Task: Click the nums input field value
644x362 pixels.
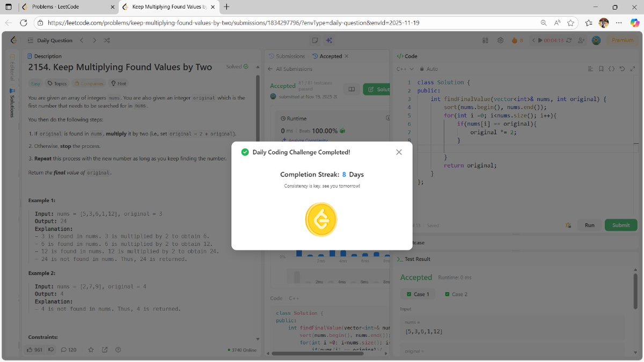Action: pos(424,331)
